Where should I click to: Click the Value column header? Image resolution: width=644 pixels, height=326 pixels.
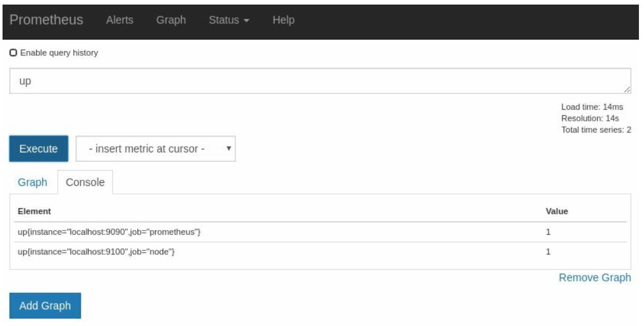click(557, 211)
